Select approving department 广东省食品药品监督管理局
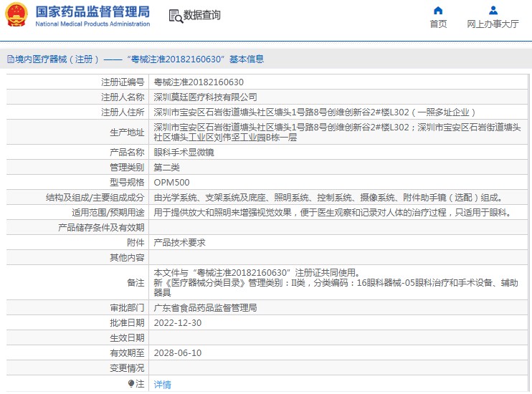 [205, 308]
